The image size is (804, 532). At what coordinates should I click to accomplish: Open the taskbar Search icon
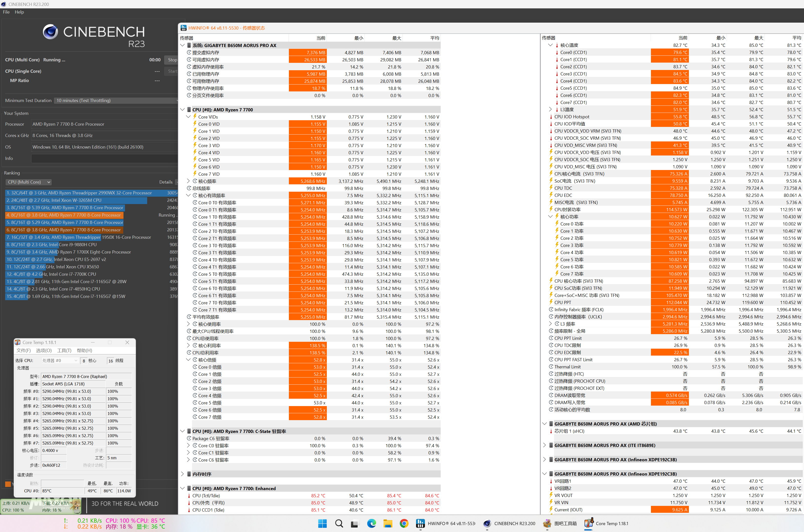point(339,524)
